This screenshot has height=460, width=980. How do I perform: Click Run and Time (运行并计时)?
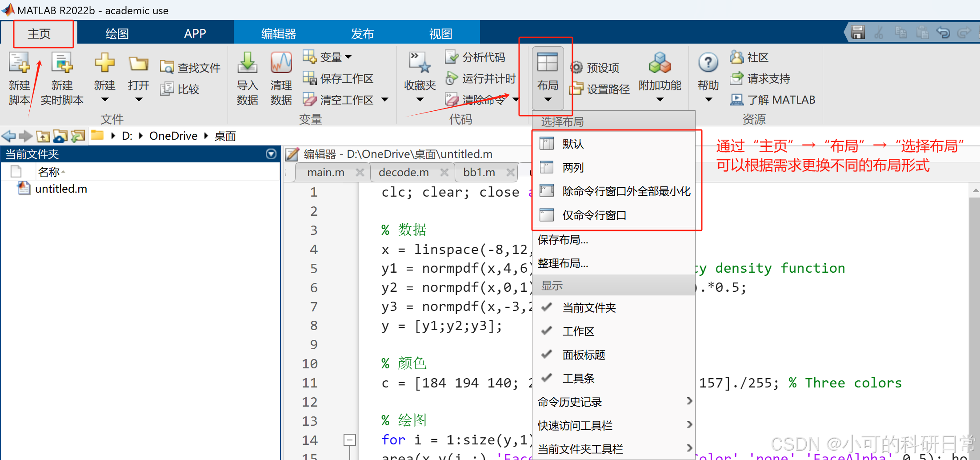click(480, 78)
